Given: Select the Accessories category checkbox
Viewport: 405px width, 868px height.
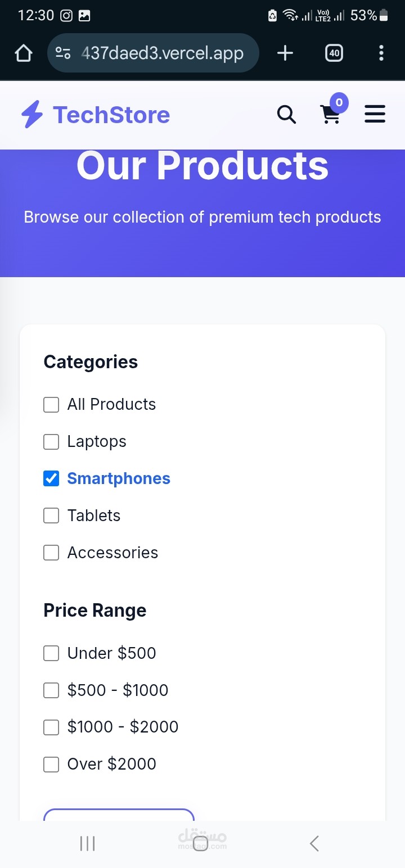Looking at the screenshot, I should pos(51,553).
